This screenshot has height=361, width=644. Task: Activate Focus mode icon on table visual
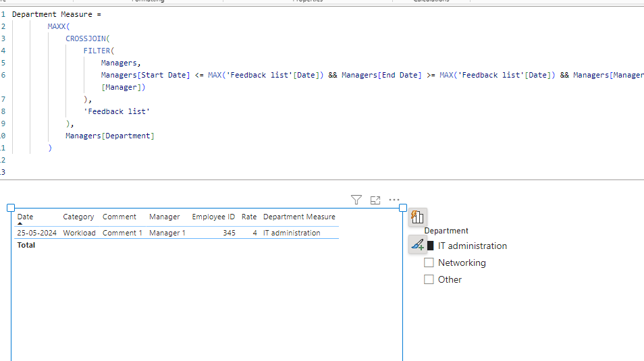375,200
